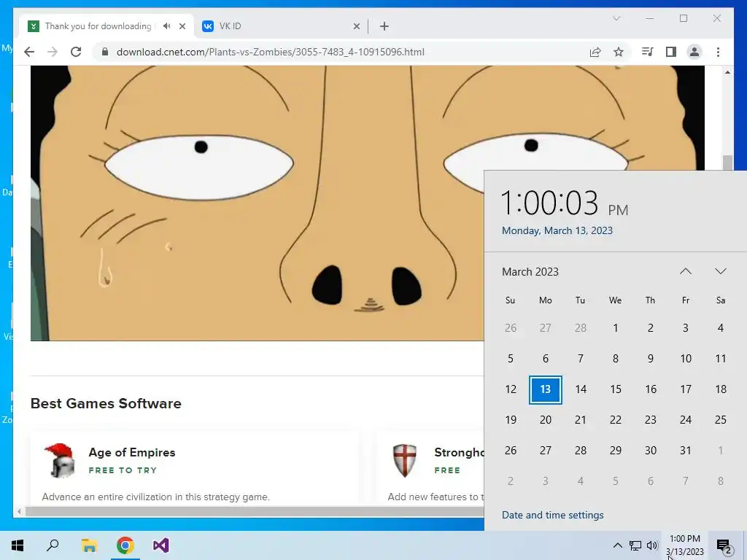The height and width of the screenshot is (560, 747).
Task: Reload the CNET download page
Action: [x=76, y=52]
